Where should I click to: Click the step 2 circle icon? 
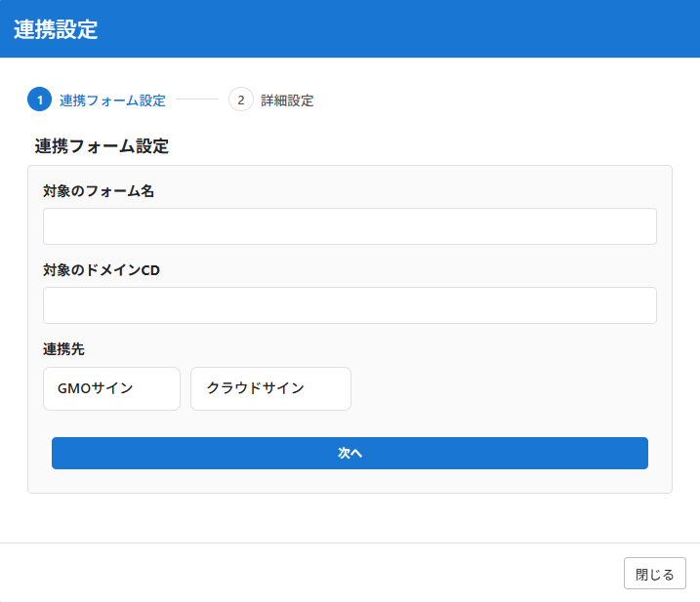click(x=241, y=100)
